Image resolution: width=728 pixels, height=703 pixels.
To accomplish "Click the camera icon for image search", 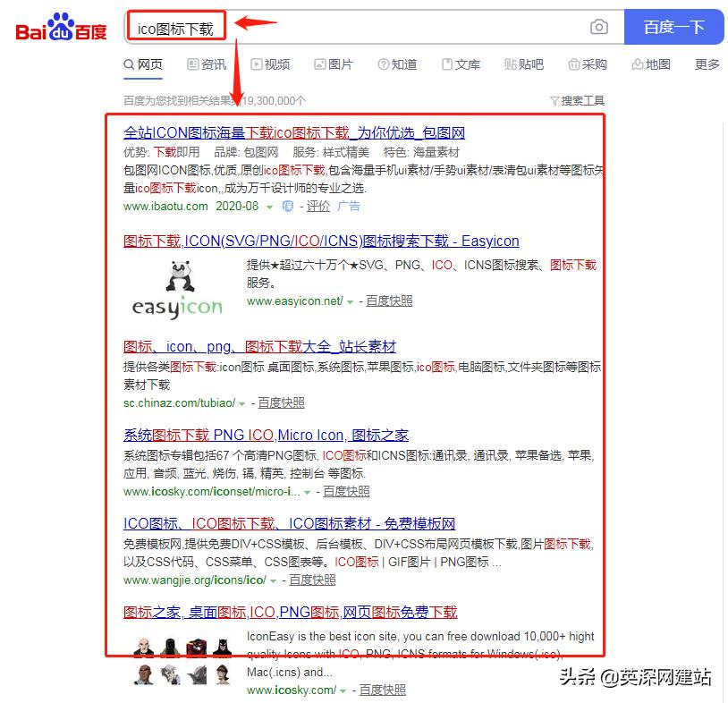I will click(x=597, y=27).
